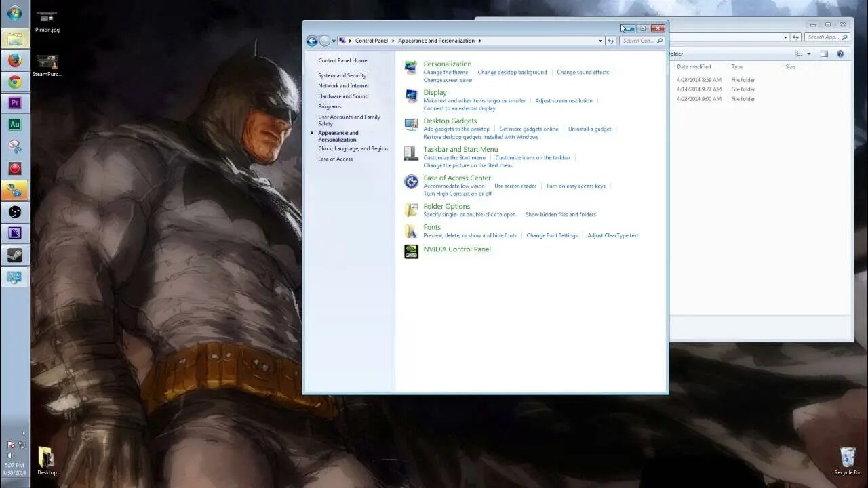This screenshot has width=868, height=488.
Task: Expand Explorer window address bar dropdown
Action: point(786,37)
